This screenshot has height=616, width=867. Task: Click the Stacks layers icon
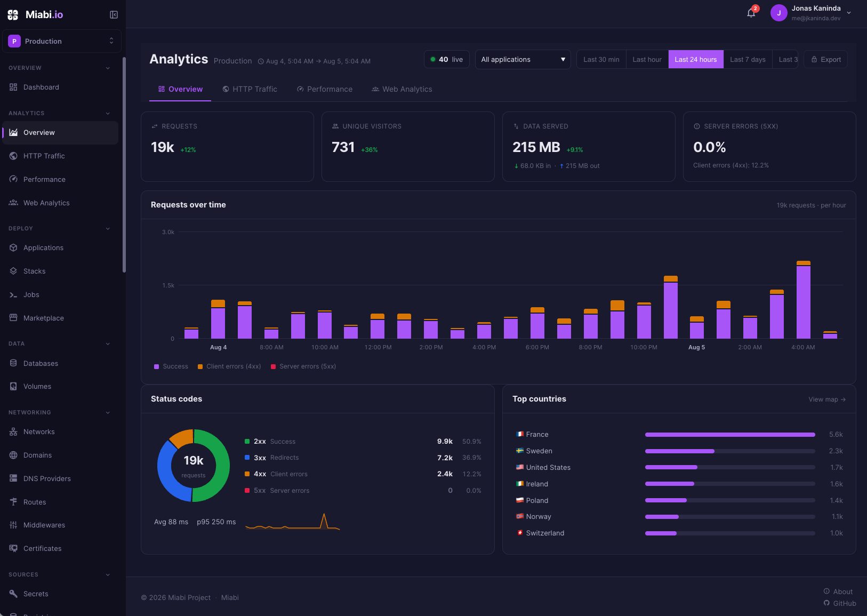[13, 271]
